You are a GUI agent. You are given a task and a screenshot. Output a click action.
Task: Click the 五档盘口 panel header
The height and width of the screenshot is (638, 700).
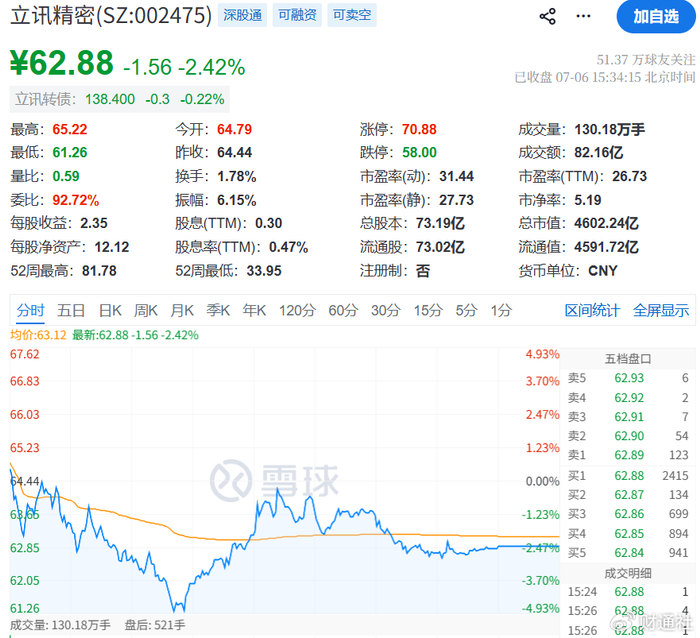(x=628, y=359)
